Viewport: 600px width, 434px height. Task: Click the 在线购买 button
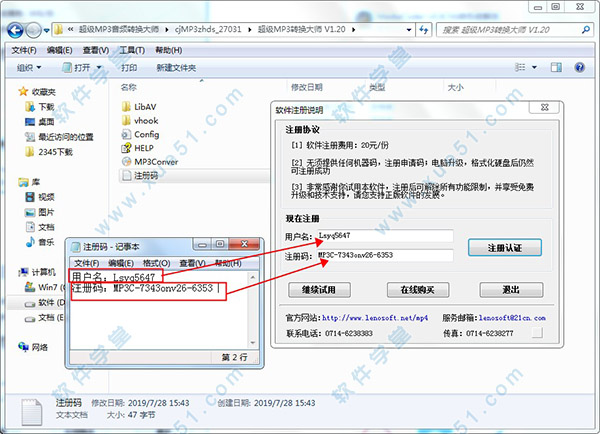pos(415,290)
